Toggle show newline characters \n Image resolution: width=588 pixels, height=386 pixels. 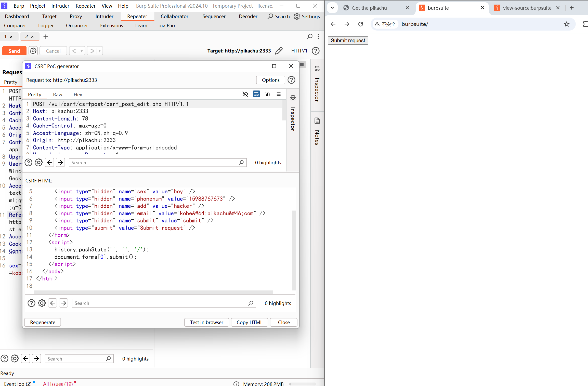coord(267,94)
